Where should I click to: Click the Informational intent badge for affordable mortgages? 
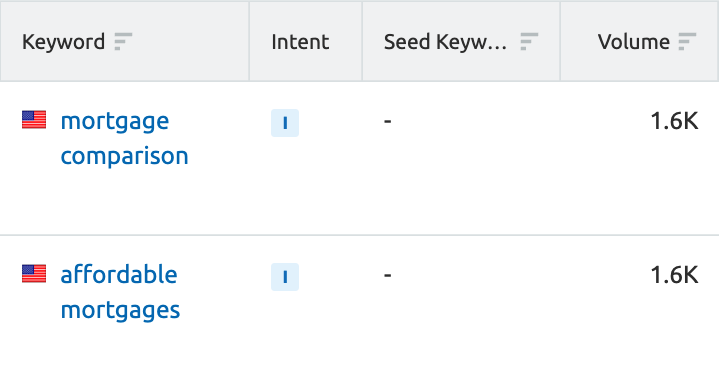285,277
